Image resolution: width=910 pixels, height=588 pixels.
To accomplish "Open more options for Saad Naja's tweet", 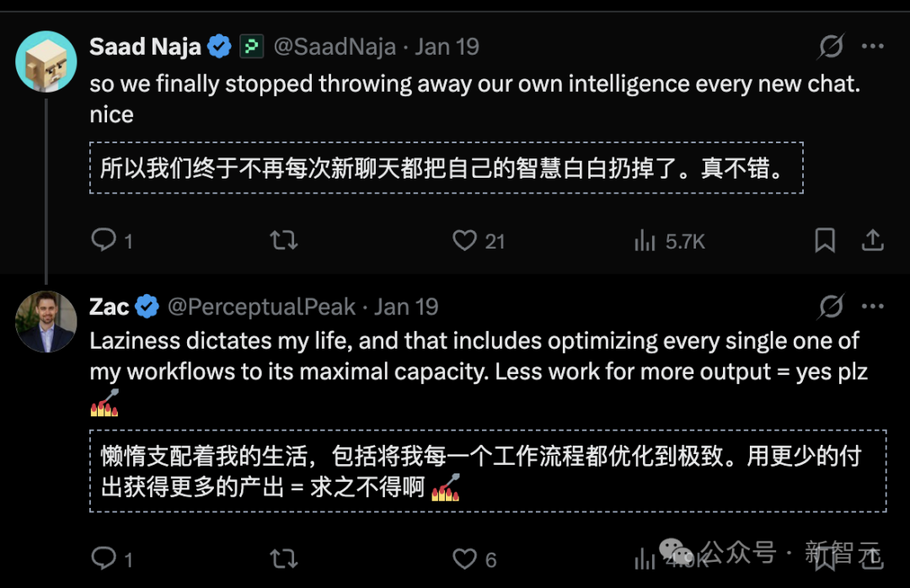I will pos(873,46).
